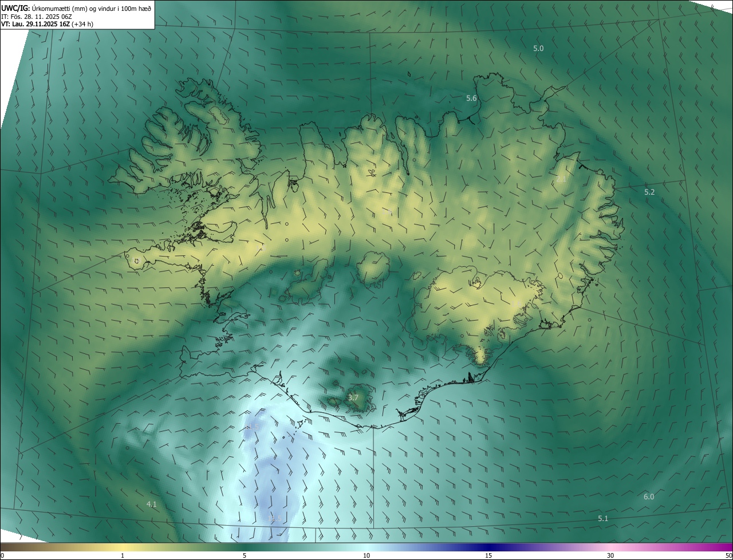Click the 30 tick label on the color scale

610,555
